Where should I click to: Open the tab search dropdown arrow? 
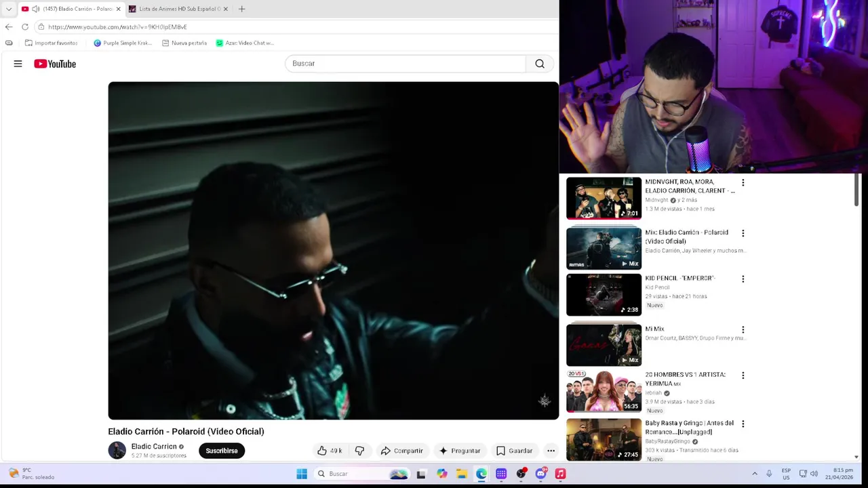[x=8, y=9]
